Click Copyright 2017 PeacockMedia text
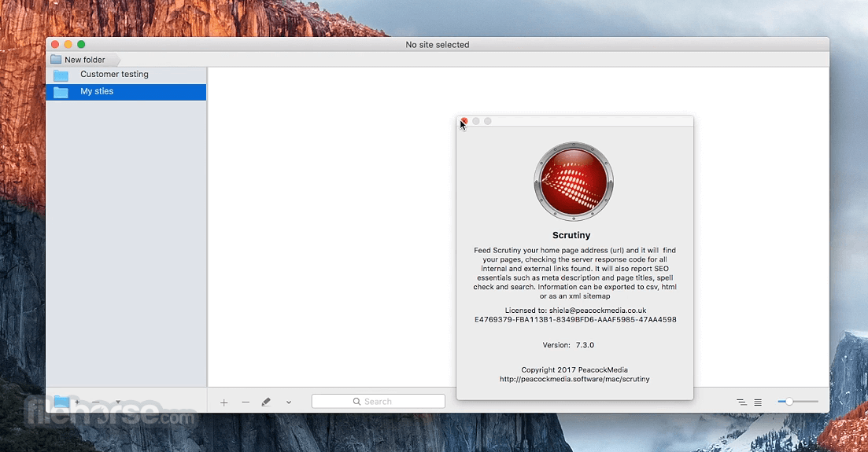This screenshot has height=452, width=868. coord(574,369)
